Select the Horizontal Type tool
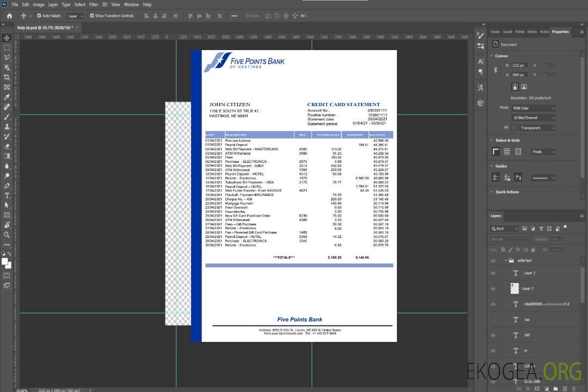This screenshot has height=392, width=588. (x=7, y=195)
